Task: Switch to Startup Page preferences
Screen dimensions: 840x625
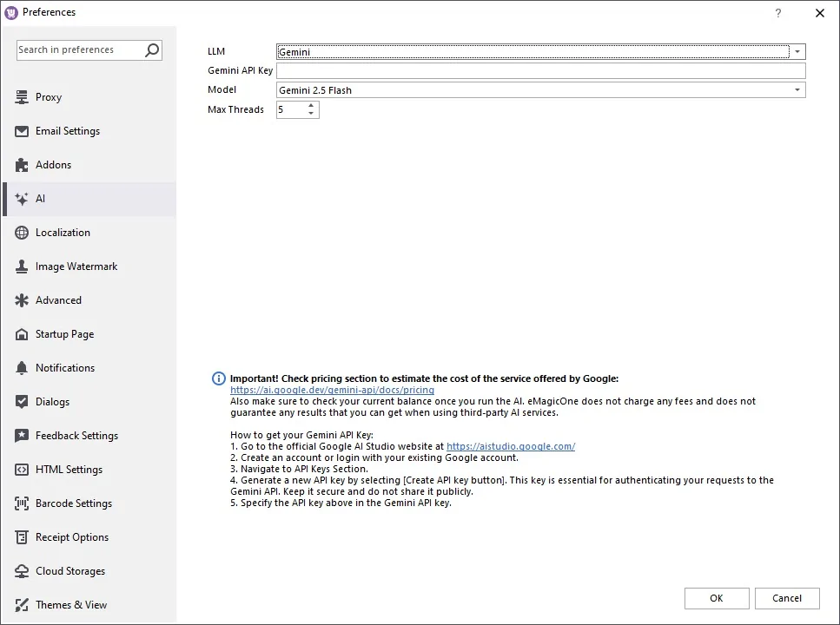Action: [64, 334]
